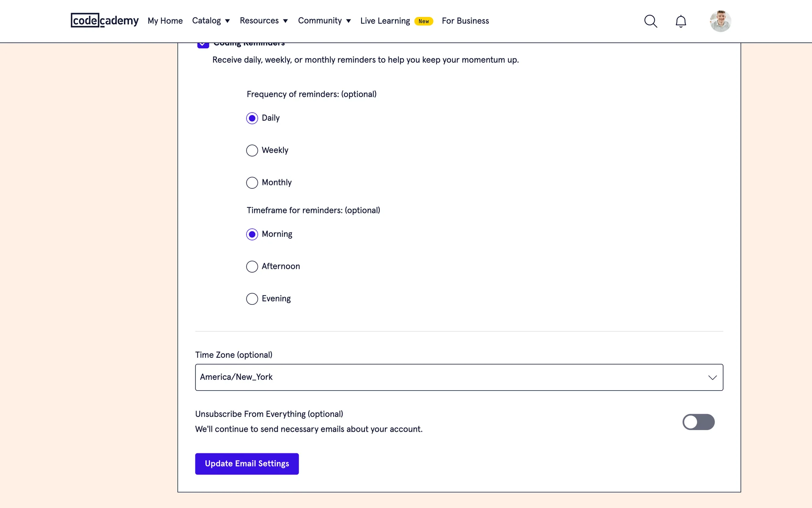Choose Evening timeframe for reminders
Screen dimensions: 812x508
click(x=252, y=299)
